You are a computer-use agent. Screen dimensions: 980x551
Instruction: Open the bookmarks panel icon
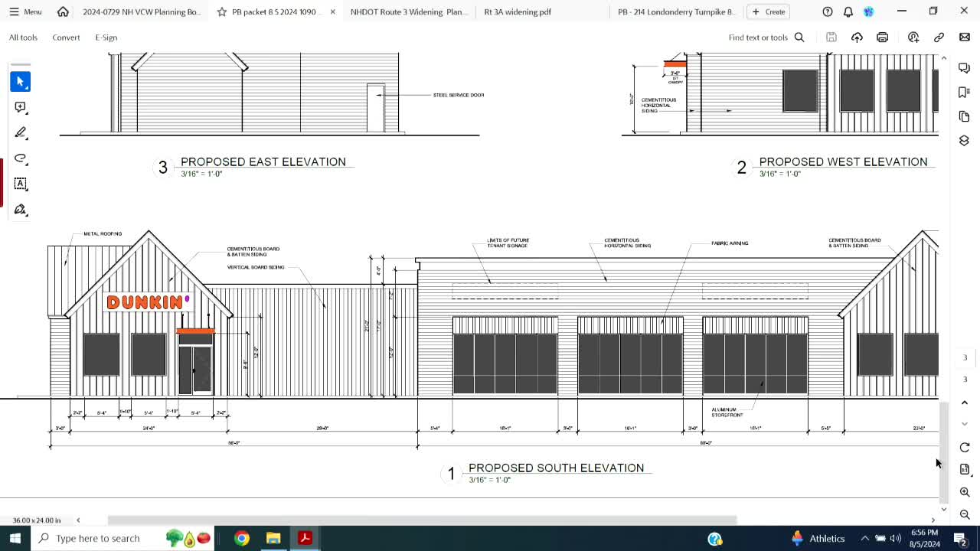tap(964, 93)
